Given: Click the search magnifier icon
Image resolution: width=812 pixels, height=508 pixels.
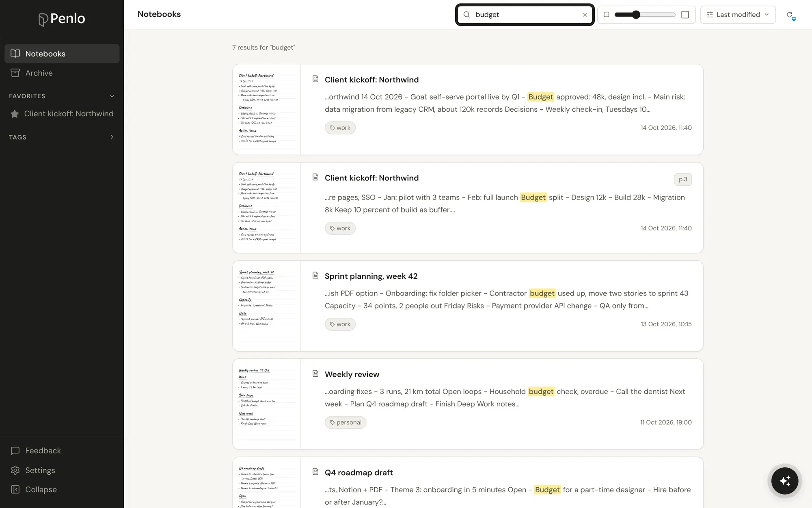Looking at the screenshot, I should tap(466, 15).
